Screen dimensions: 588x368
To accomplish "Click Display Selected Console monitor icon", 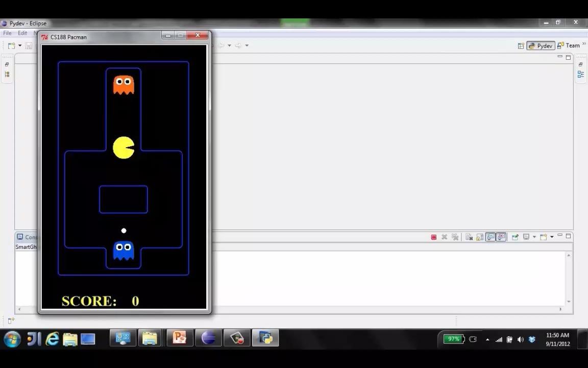I will tap(526, 237).
